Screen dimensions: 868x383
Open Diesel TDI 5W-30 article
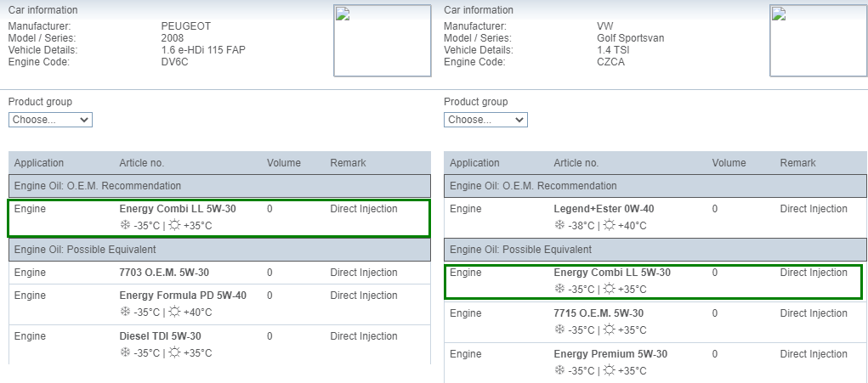coord(161,336)
